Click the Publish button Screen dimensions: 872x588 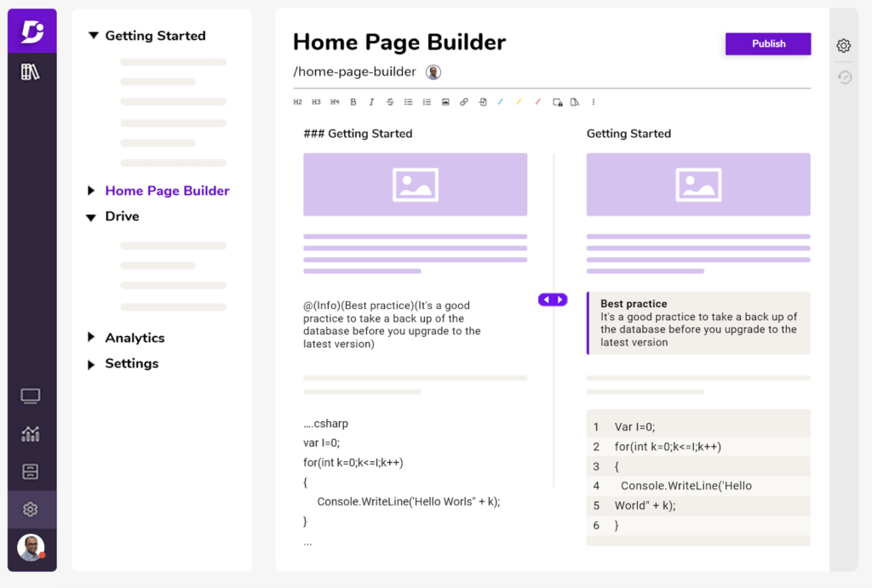[x=767, y=43]
